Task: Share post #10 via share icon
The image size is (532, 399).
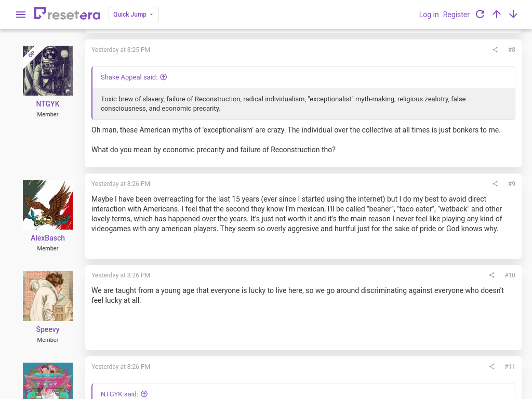Action: tap(491, 275)
